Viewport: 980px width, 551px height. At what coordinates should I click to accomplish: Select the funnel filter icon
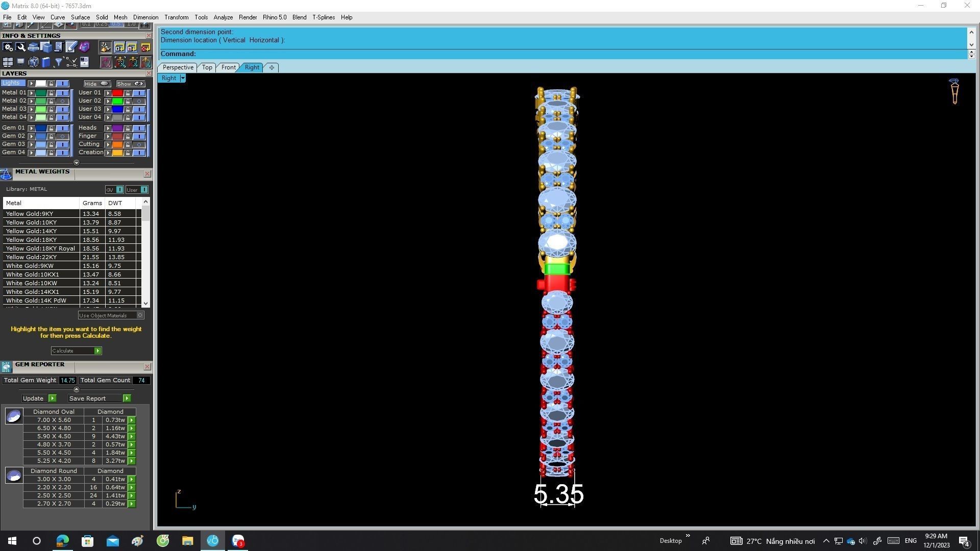[59, 62]
